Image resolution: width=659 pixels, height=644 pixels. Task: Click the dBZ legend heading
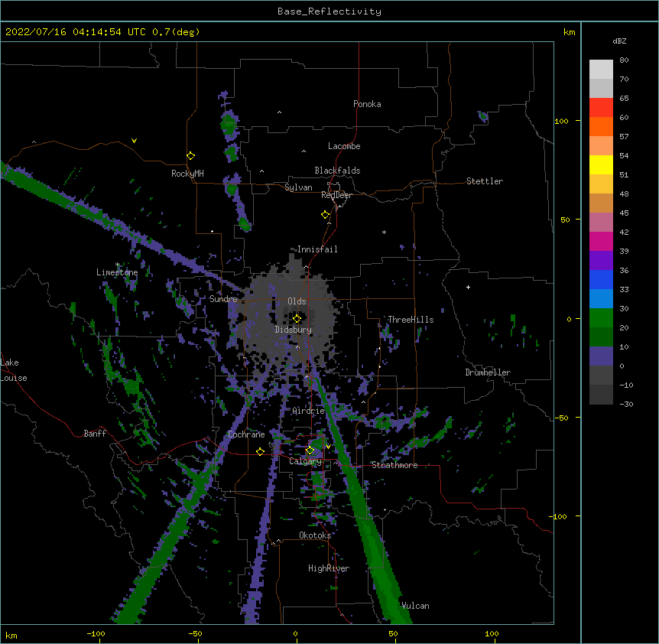[x=619, y=41]
